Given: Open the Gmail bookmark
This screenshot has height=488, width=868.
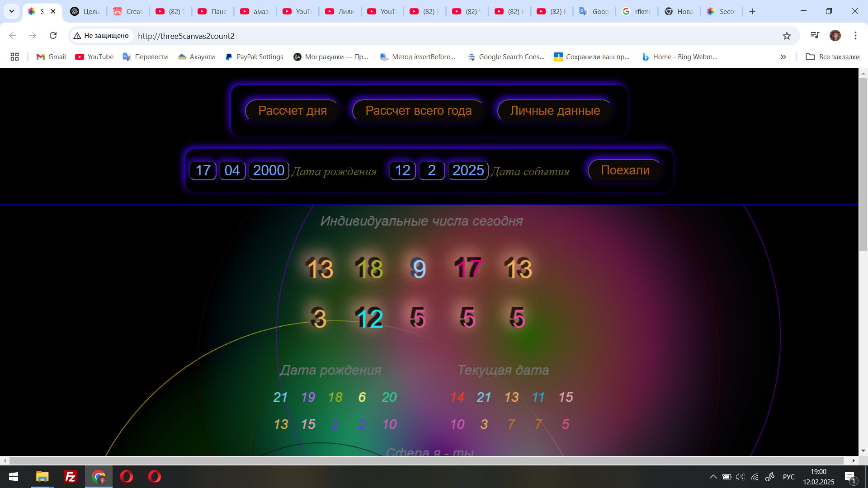Looking at the screenshot, I should point(51,57).
